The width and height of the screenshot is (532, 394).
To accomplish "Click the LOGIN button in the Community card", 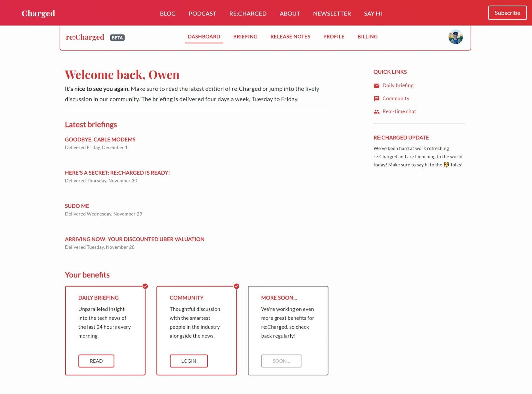I will [x=188, y=361].
